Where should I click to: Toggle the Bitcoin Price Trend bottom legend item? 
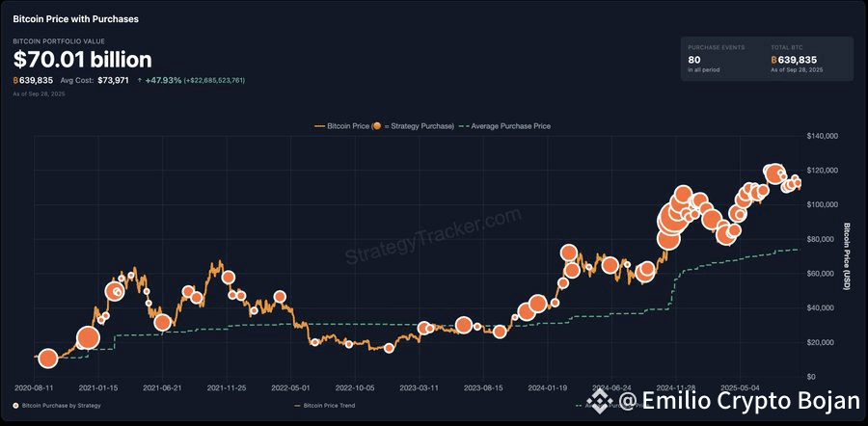(x=325, y=406)
